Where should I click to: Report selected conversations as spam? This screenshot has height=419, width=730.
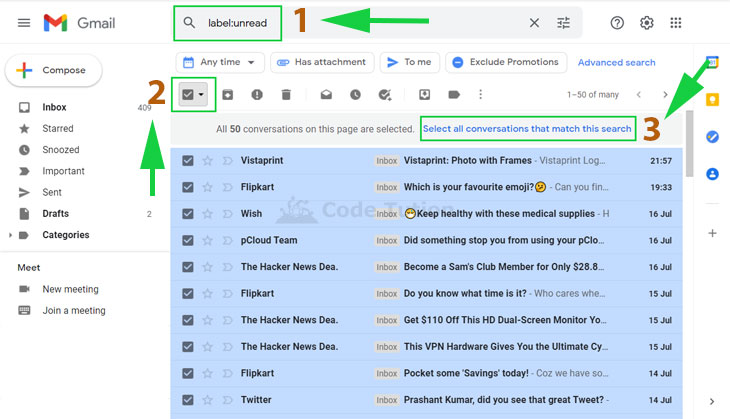[x=257, y=95]
